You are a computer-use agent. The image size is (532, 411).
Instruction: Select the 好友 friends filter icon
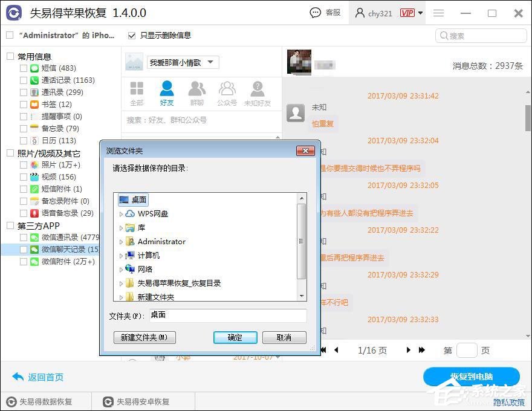167,92
